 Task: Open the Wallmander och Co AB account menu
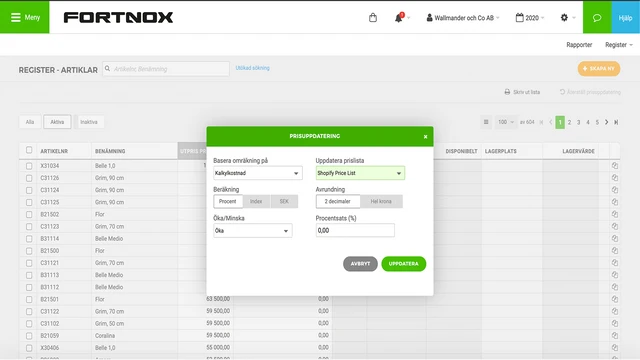coord(463,18)
